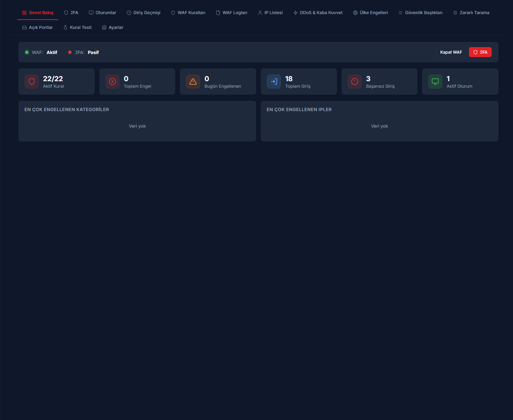The width and height of the screenshot is (513, 420).
Task: Select the IP Listesi tab
Action: tap(270, 13)
